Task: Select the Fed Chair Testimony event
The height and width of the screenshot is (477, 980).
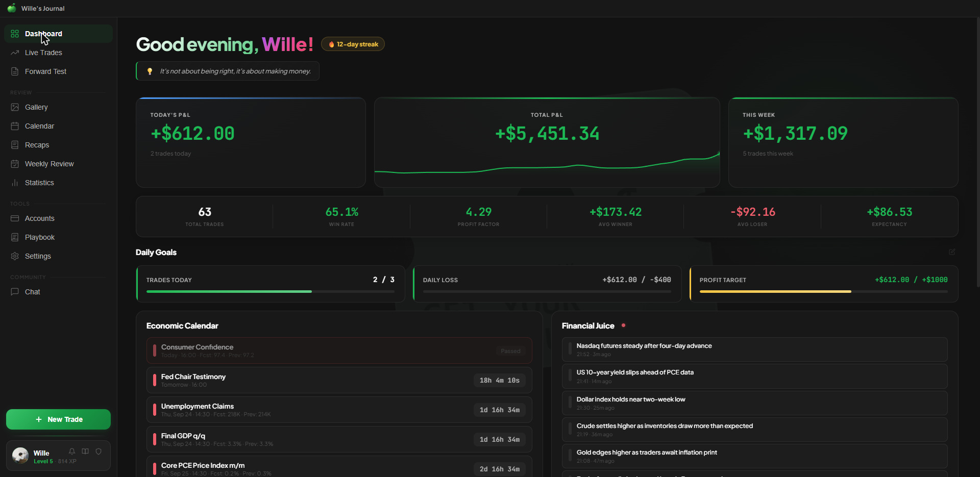Action: [339, 380]
